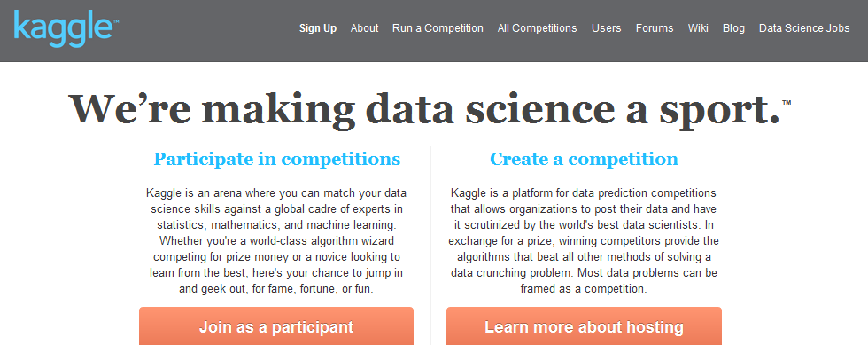Screen dimensions: 868x345
Task: Click the paragraph describing Kaggle as an arena
Action: pos(276,240)
